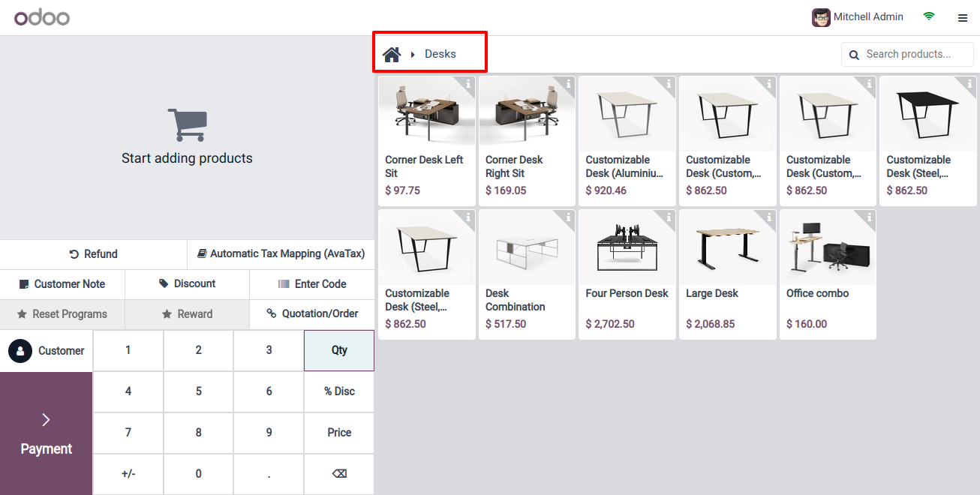980x495 pixels.
Task: Click Mitchell Admin user avatar
Action: pos(821,17)
